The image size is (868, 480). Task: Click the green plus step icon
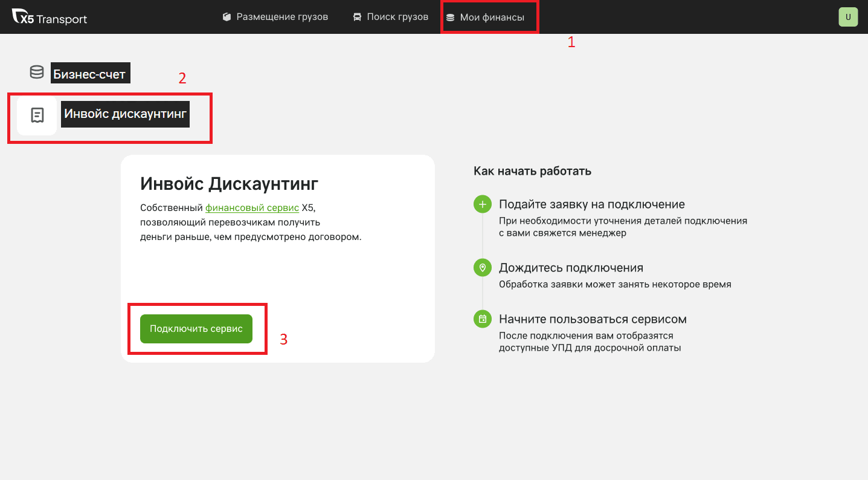[483, 204]
